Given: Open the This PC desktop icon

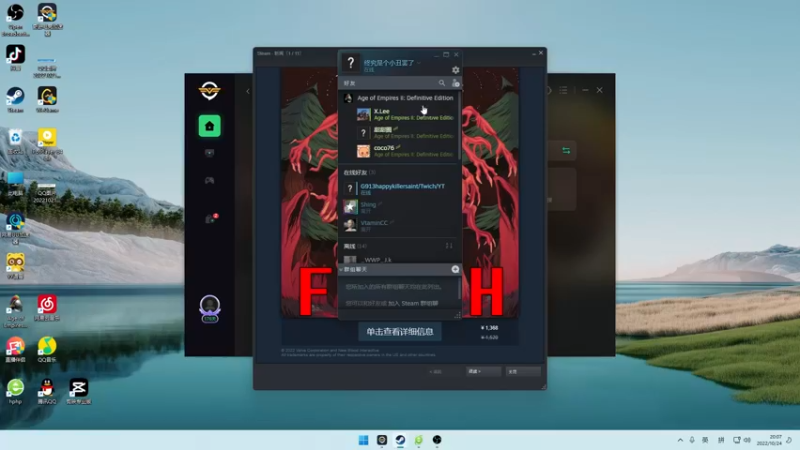Looking at the screenshot, I should [15, 183].
